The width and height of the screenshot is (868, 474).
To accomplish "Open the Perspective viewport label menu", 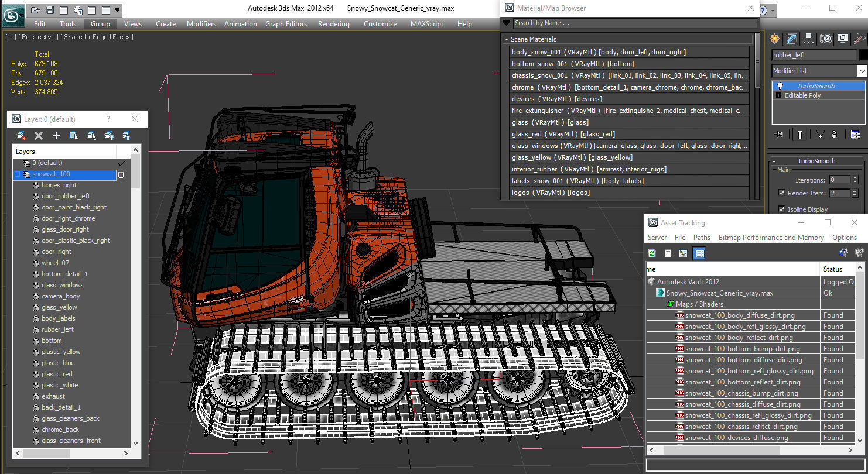I will [x=38, y=37].
